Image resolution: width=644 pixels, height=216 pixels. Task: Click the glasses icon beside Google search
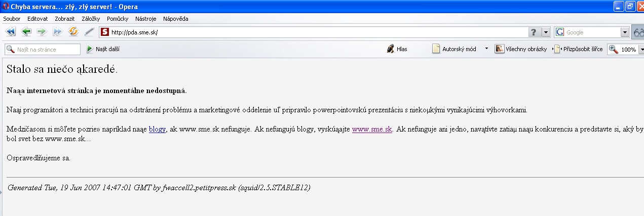tap(638, 32)
